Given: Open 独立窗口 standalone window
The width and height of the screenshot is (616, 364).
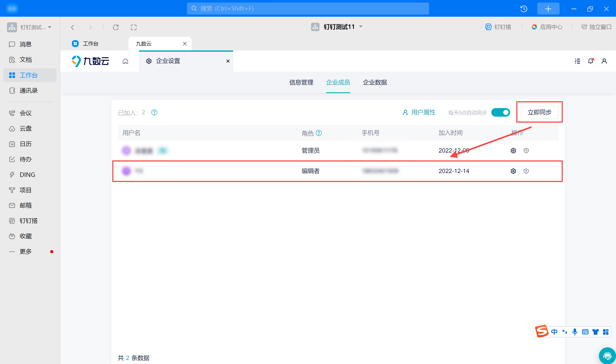Looking at the screenshot, I should click(597, 27).
